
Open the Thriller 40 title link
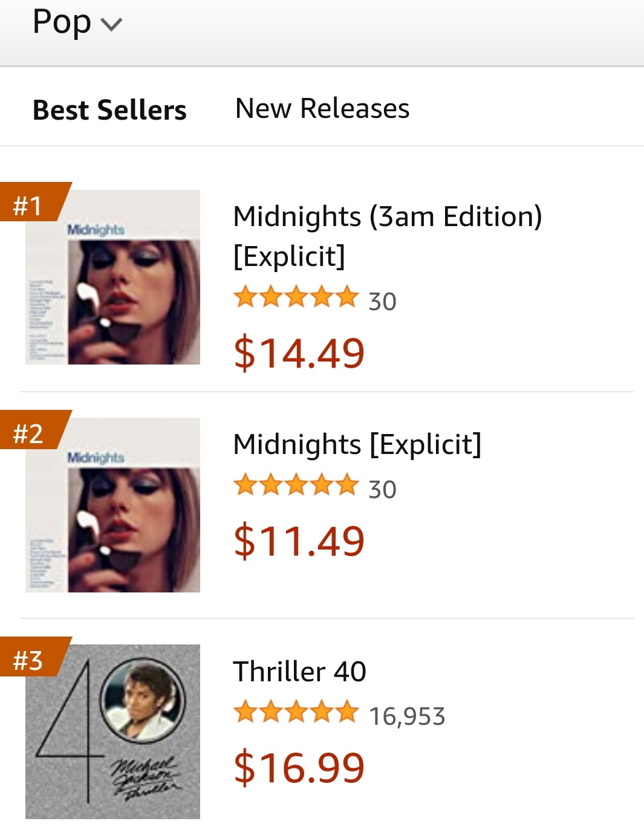click(300, 672)
